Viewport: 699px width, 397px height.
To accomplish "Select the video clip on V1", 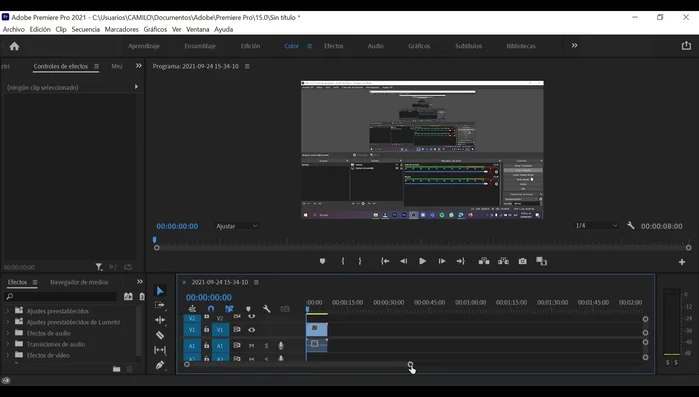I will coord(317,329).
